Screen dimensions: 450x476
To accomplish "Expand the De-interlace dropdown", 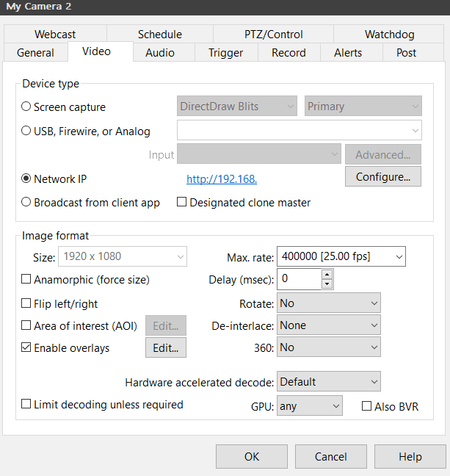I will tap(328, 325).
